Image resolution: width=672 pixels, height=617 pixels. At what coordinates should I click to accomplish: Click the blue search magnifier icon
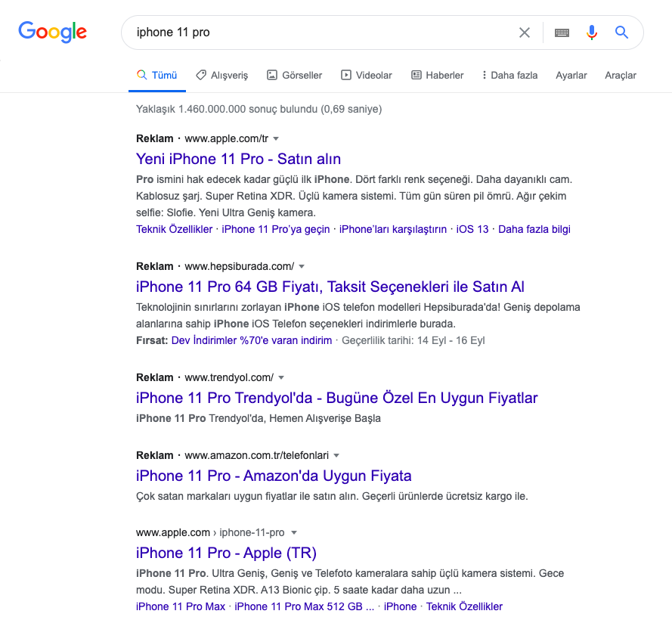pyautogui.click(x=621, y=33)
